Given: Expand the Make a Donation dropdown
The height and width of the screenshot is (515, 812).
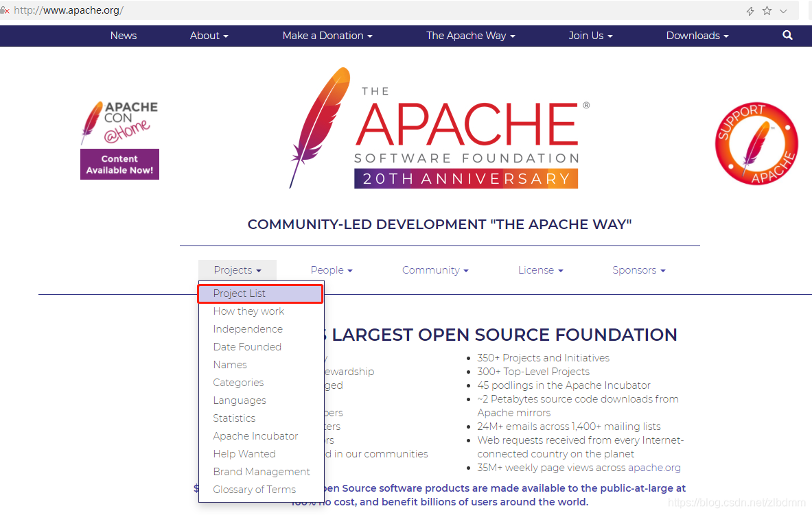Looking at the screenshot, I should pyautogui.click(x=327, y=36).
